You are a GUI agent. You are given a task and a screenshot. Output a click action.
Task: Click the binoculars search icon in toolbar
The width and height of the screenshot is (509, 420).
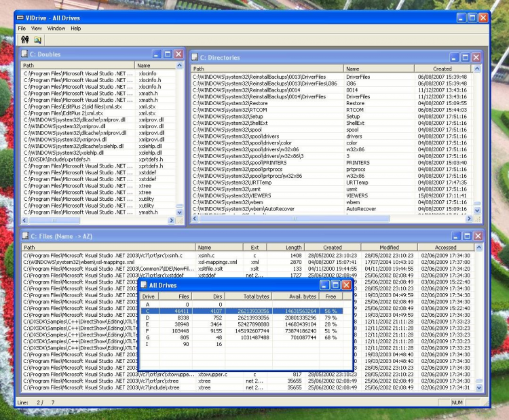pos(24,40)
